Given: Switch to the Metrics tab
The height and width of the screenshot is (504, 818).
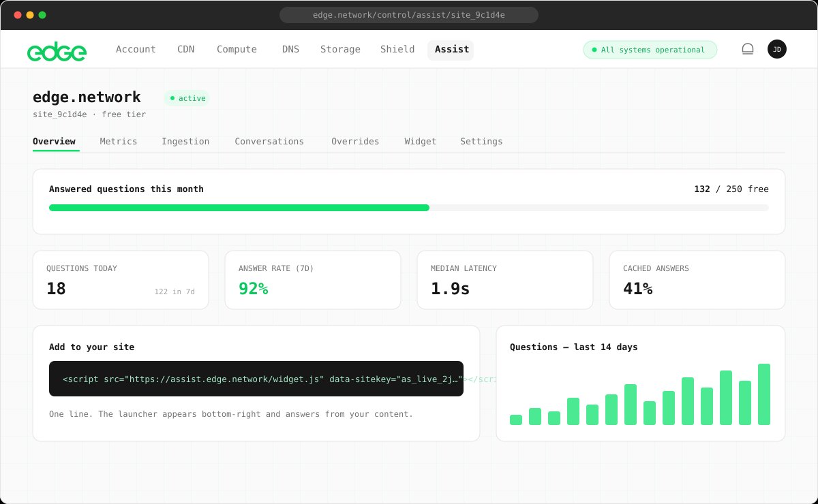Looking at the screenshot, I should click(x=119, y=142).
